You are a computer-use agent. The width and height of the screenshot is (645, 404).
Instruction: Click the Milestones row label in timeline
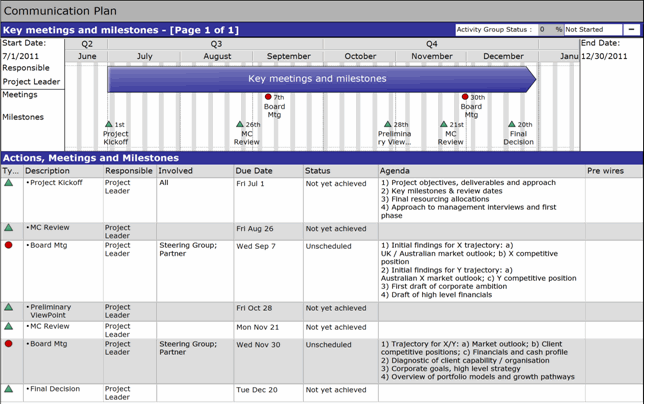point(23,117)
